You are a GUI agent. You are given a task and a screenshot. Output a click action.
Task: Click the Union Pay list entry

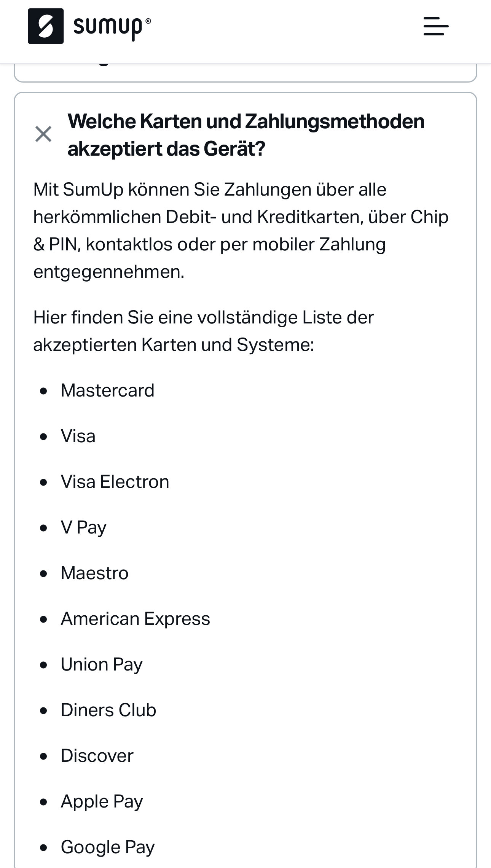click(x=102, y=665)
